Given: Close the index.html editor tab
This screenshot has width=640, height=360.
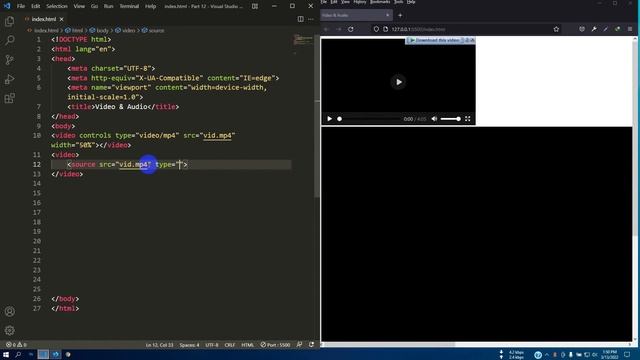Looking at the screenshot, I should 62,19.
